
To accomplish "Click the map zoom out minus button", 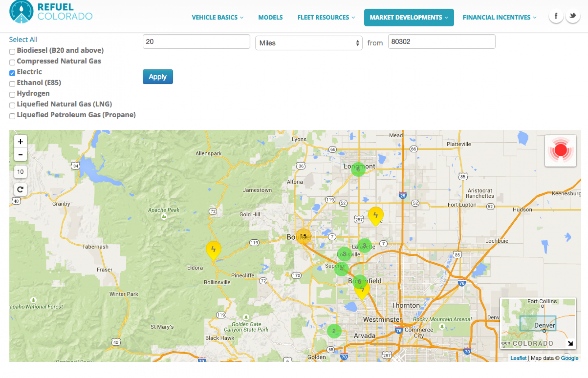I will click(20, 155).
